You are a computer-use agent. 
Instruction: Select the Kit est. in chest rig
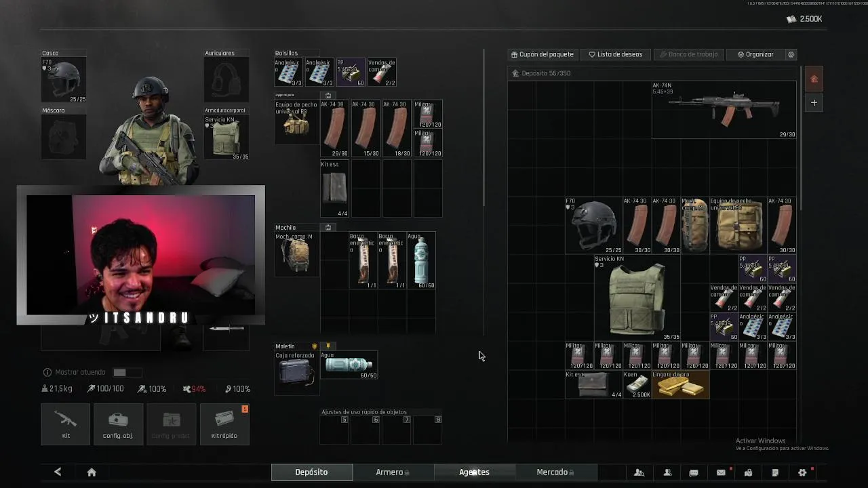tap(335, 189)
